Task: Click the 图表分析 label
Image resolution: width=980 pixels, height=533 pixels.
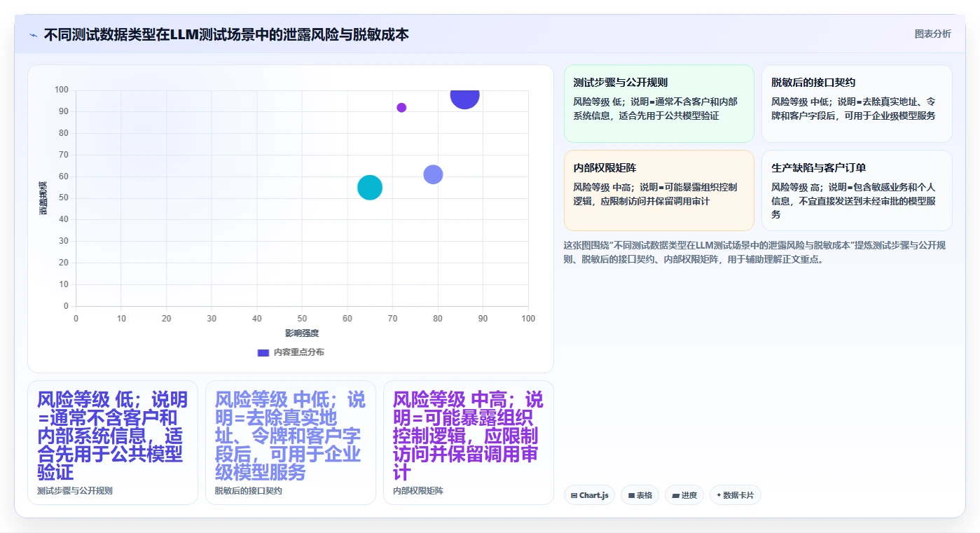Action: click(x=932, y=34)
